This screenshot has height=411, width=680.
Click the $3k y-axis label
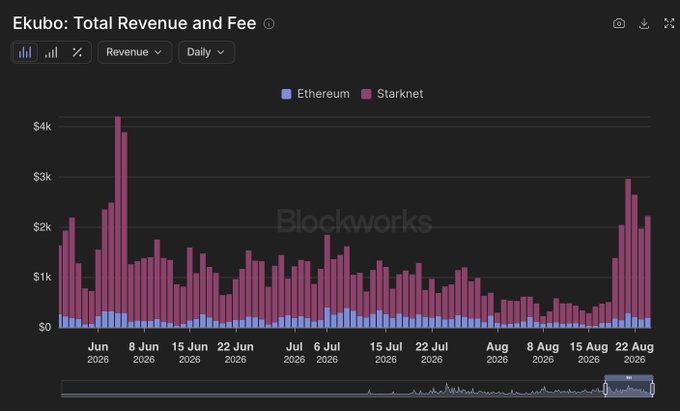pos(42,177)
